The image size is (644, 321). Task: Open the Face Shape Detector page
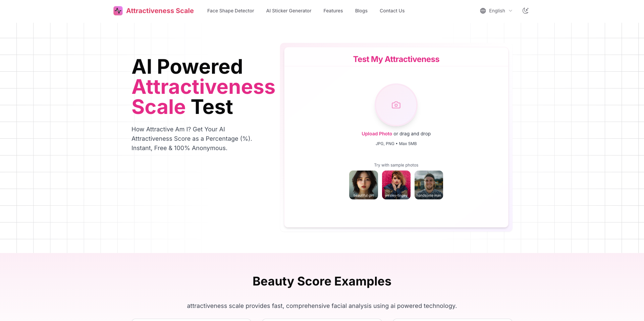(230, 10)
